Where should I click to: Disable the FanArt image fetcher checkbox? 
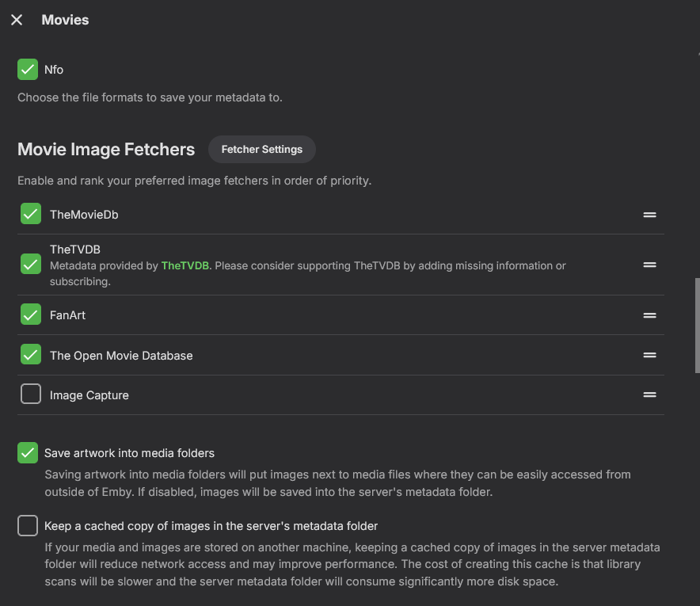pos(31,314)
